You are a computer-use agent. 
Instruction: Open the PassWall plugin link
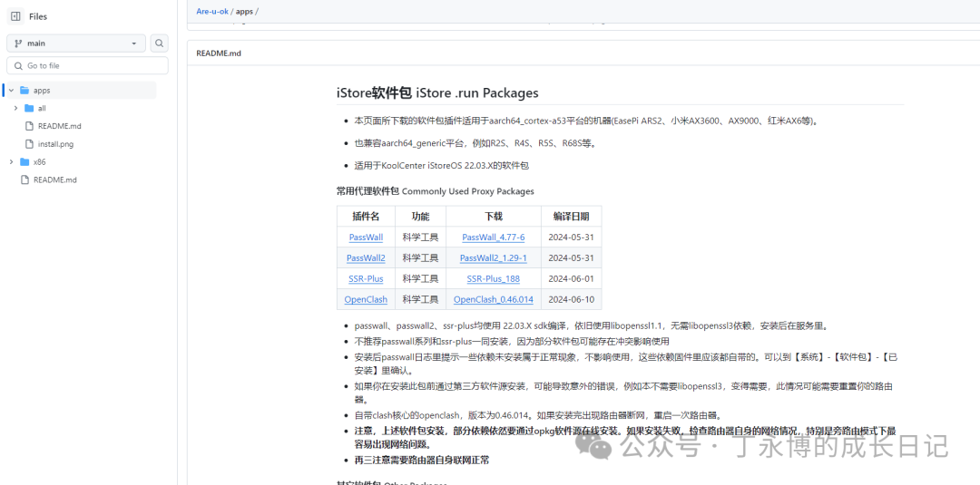pos(367,238)
